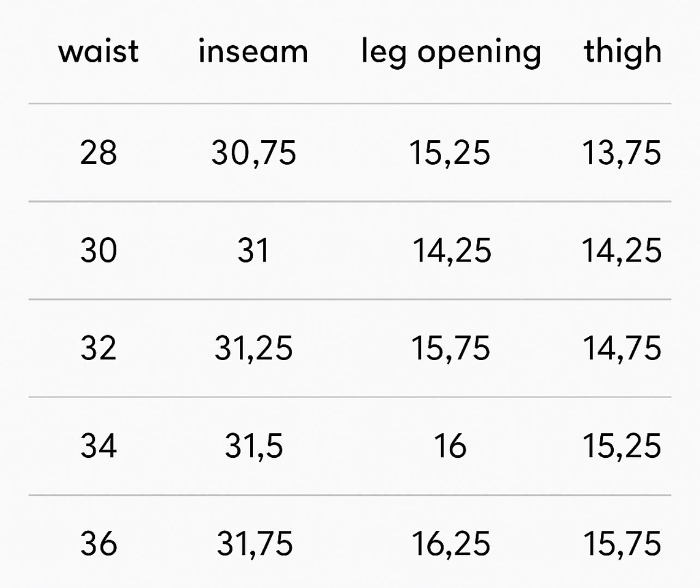Image resolution: width=700 pixels, height=588 pixels.
Task: Select waist size 32 cell
Action: click(99, 348)
